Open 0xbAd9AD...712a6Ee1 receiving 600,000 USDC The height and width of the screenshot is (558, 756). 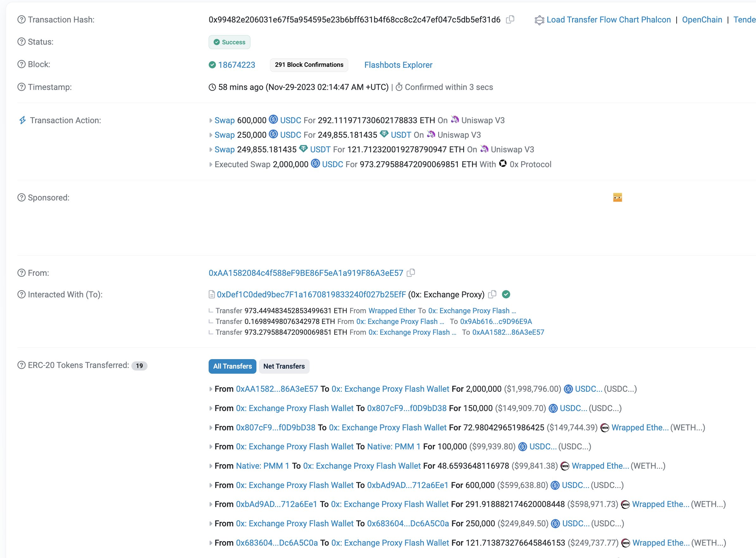407,485
